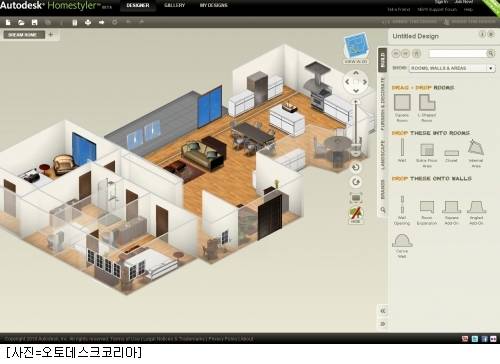Click the info icon beside Untitled Design

click(x=482, y=34)
